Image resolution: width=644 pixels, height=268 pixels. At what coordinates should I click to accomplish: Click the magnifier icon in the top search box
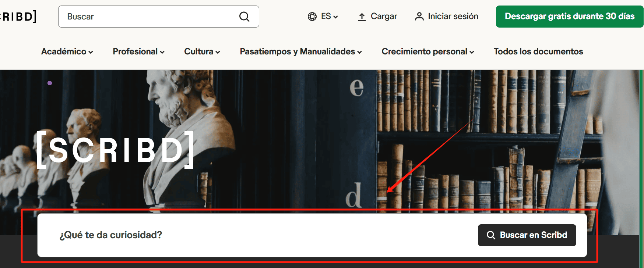coord(244,17)
